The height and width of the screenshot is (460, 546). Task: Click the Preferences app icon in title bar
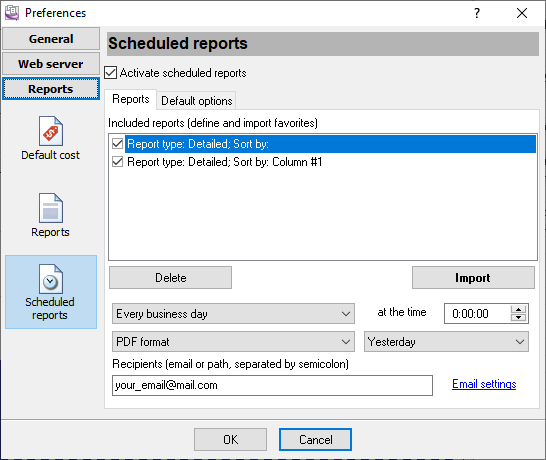[12, 13]
